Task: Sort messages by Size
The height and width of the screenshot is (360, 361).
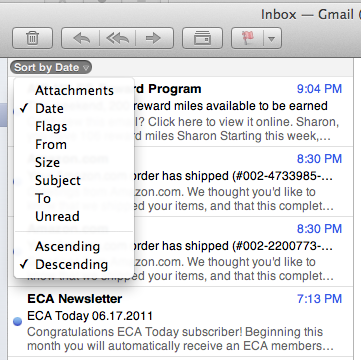Action: 74,162
